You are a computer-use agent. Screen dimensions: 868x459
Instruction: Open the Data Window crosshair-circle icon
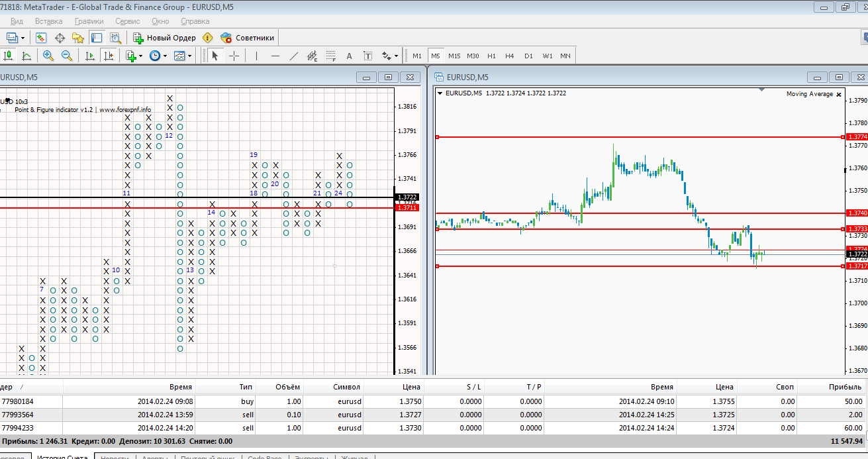click(x=60, y=38)
